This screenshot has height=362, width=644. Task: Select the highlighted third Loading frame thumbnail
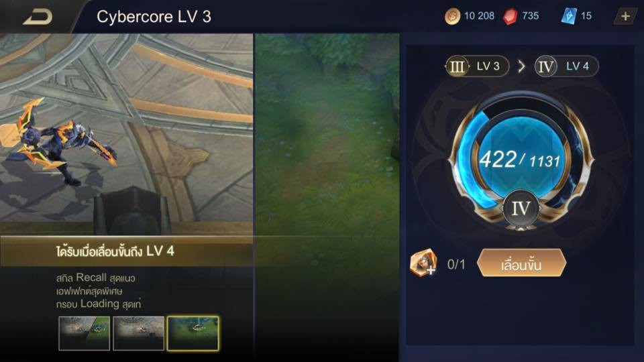[x=193, y=333]
